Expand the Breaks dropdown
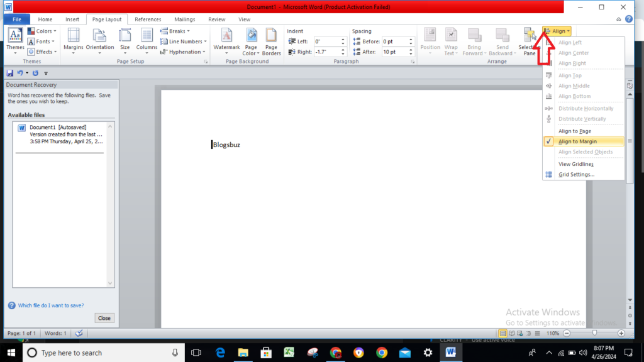 (175, 31)
